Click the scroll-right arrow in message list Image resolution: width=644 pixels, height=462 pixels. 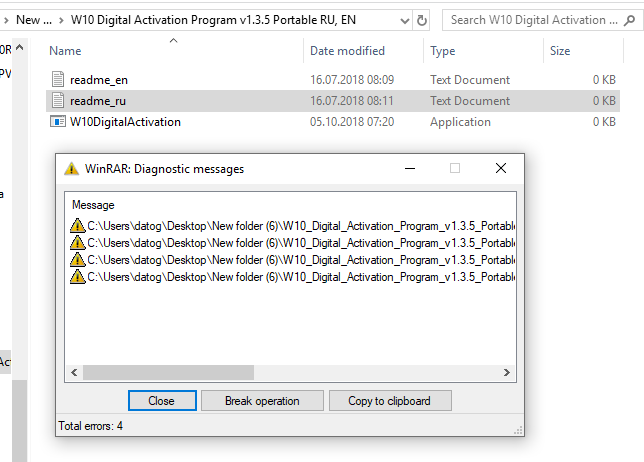point(506,372)
